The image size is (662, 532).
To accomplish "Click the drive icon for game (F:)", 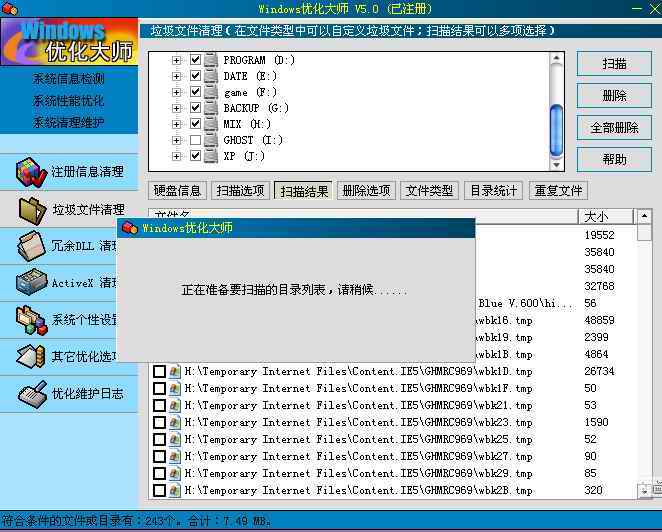I will pyautogui.click(x=211, y=92).
